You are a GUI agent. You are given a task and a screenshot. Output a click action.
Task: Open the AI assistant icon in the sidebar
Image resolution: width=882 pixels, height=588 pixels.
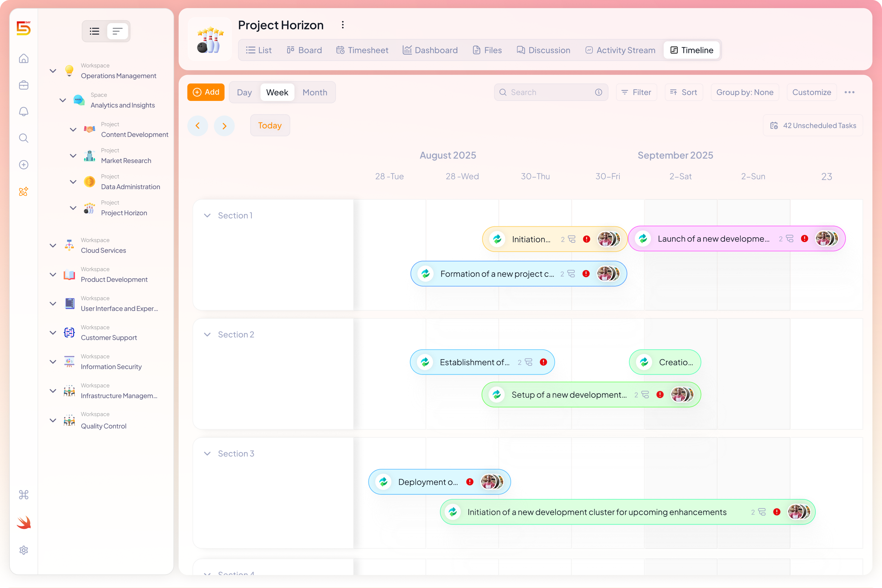point(23,191)
